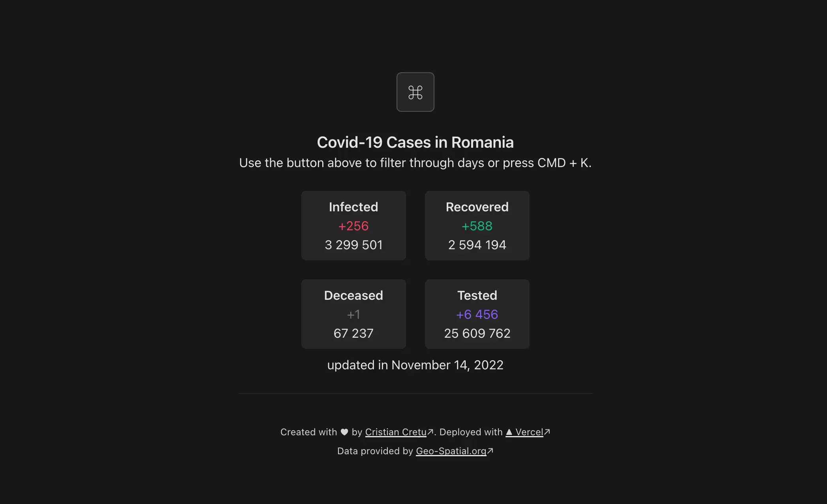The image size is (827, 504).
Task: Click the +256 infected delta value
Action: (353, 226)
